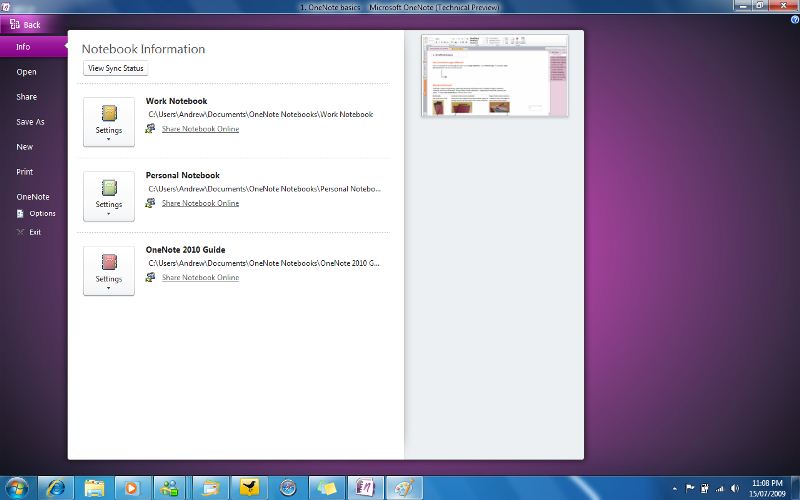Open Windows Live Messenger from taskbar
This screenshot has width=800, height=500.
tap(169, 488)
